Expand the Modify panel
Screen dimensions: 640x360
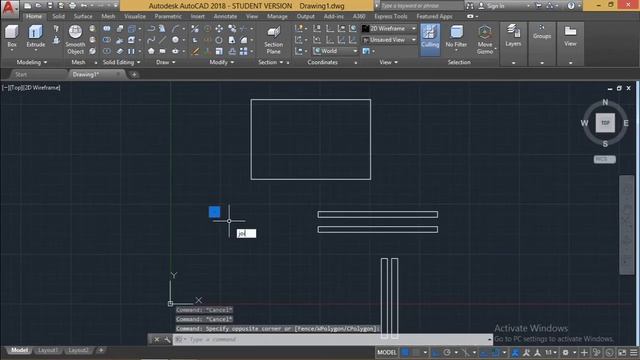pyautogui.click(x=222, y=62)
